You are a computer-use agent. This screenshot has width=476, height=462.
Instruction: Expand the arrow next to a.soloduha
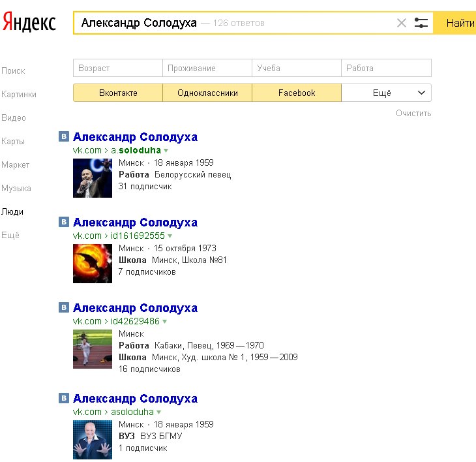166,151
